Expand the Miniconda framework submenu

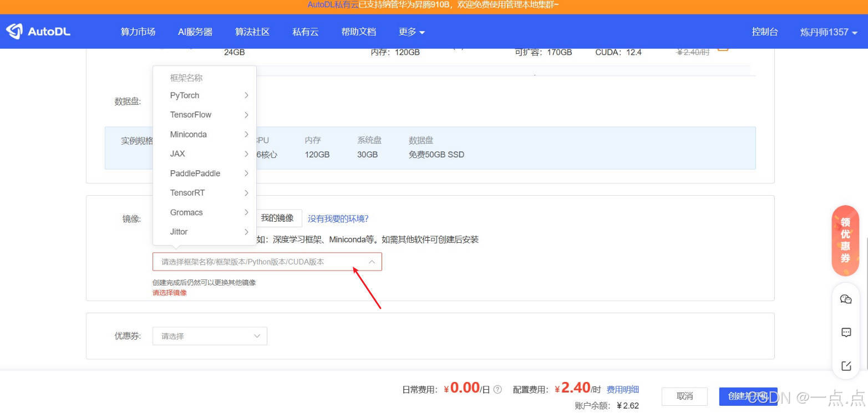205,134
